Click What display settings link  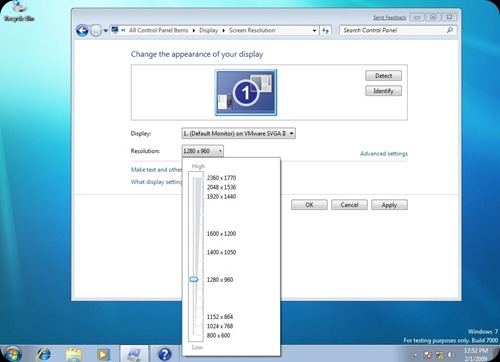coord(156,182)
